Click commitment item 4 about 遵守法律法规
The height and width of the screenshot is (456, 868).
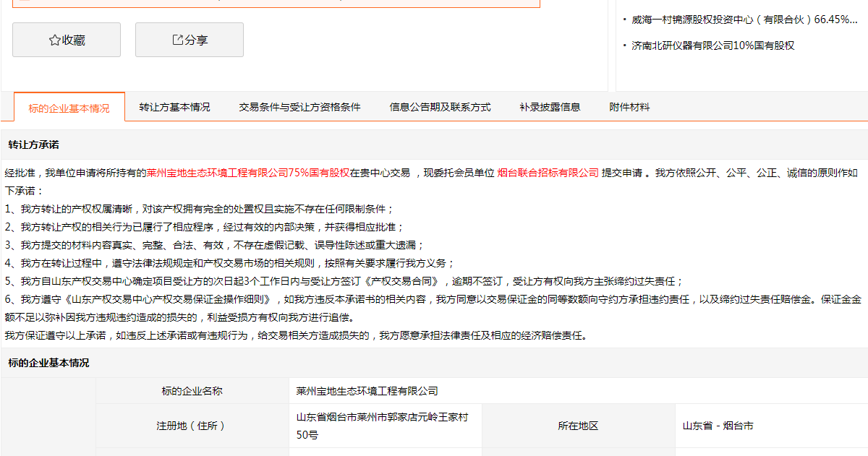point(230,263)
